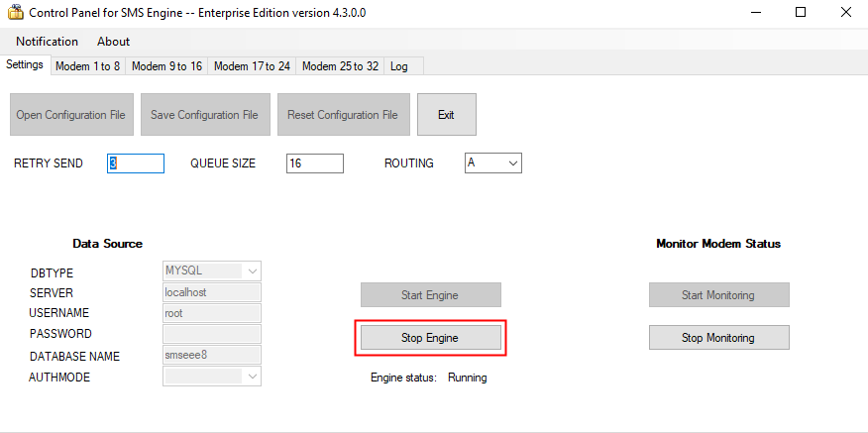Show the Log tab

(x=399, y=66)
